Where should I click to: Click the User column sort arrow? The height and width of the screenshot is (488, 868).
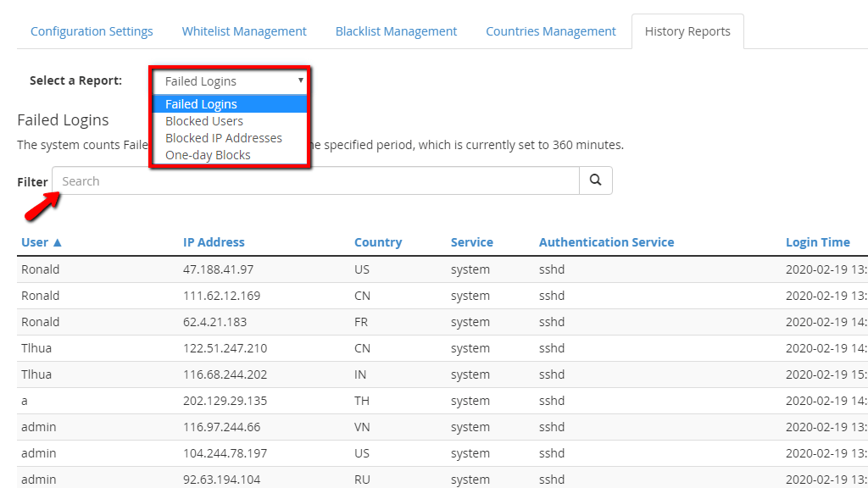click(57, 242)
